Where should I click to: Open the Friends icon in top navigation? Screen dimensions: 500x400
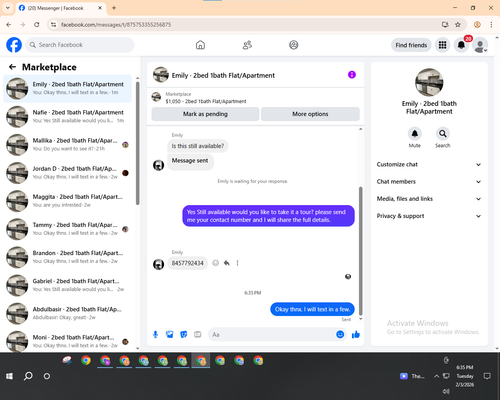[247, 45]
